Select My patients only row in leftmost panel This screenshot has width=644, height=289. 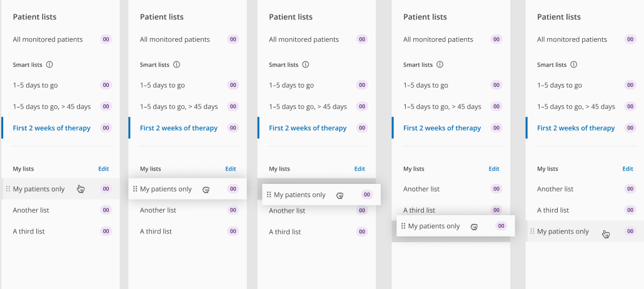tap(39, 189)
